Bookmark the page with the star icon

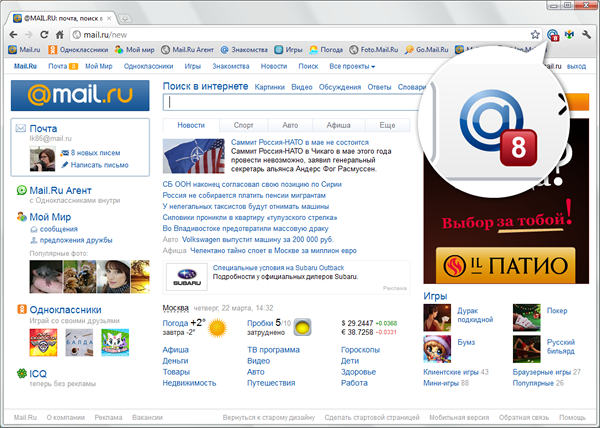tap(535, 35)
